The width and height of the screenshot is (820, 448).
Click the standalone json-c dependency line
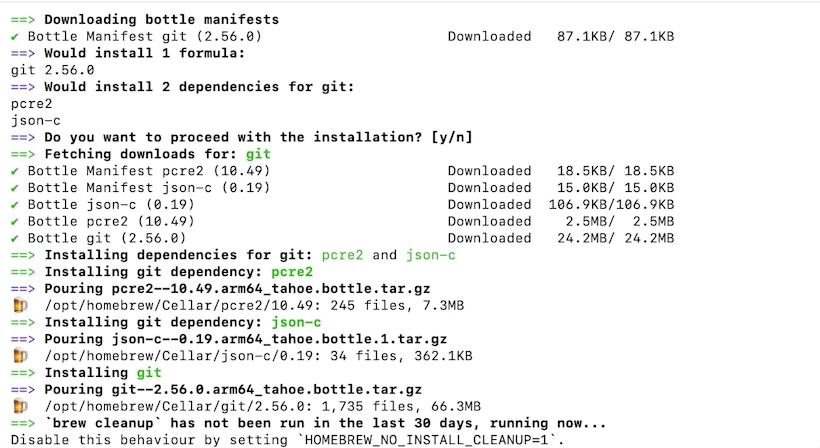click(36, 121)
